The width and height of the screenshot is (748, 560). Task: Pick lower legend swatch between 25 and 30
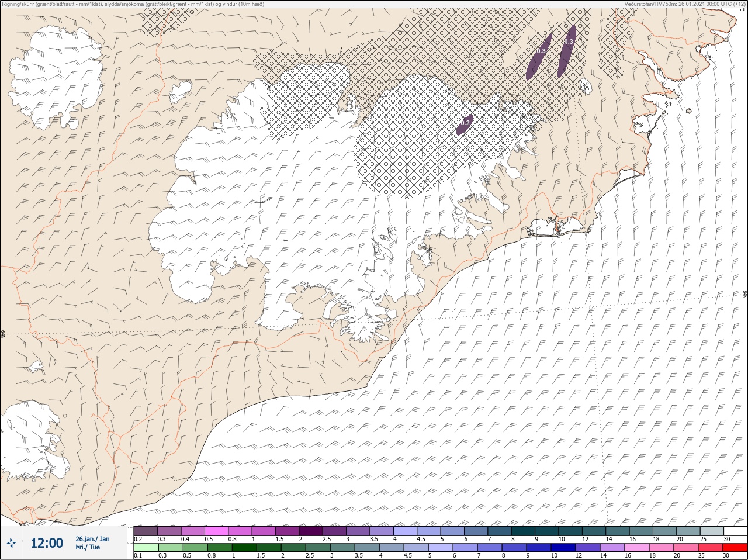pyautogui.click(x=711, y=548)
